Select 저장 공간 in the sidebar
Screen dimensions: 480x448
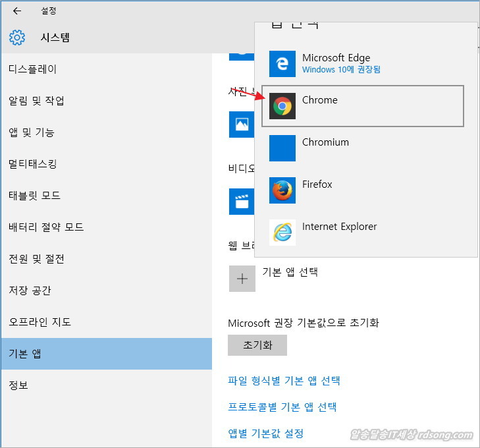point(30,291)
